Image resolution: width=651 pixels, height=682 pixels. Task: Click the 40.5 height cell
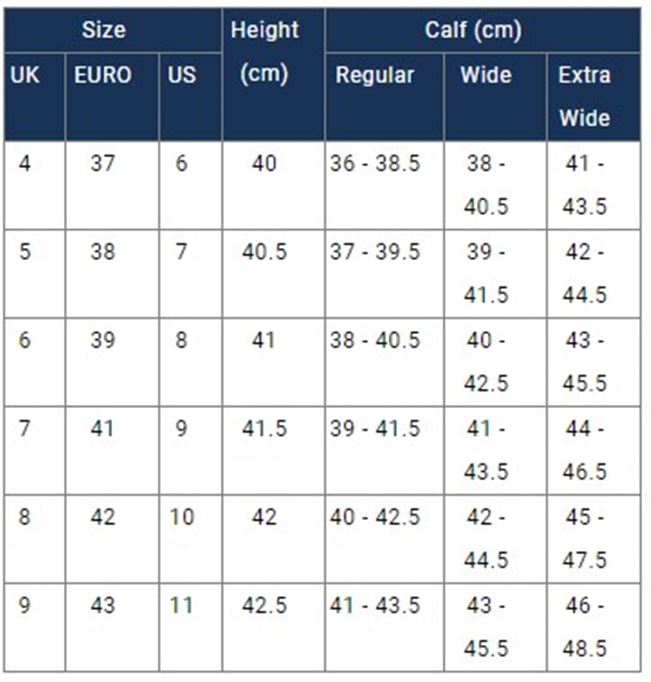264,252
